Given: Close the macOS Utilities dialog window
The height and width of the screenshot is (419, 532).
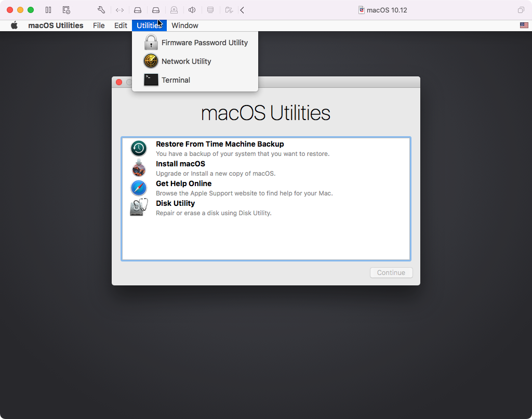Looking at the screenshot, I should (x=119, y=82).
